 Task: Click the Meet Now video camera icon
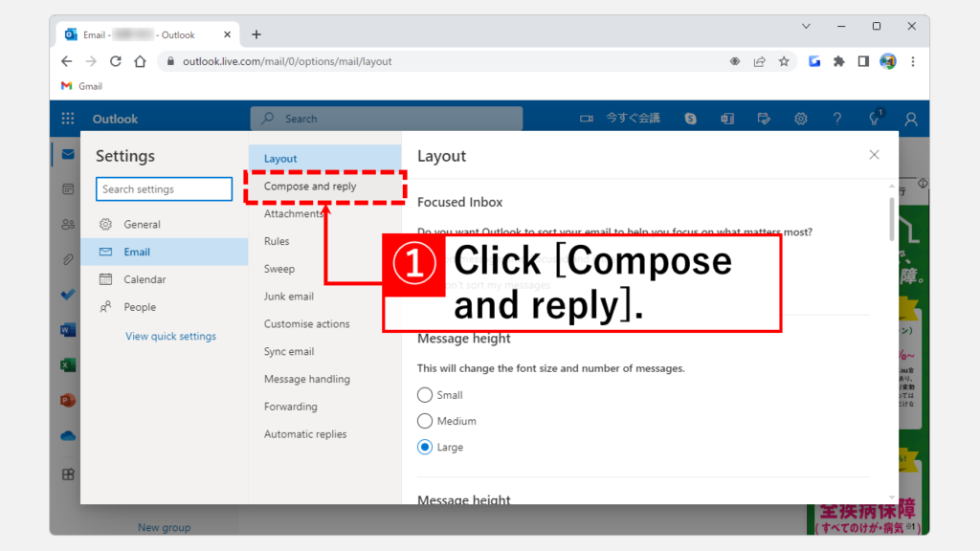pos(587,119)
